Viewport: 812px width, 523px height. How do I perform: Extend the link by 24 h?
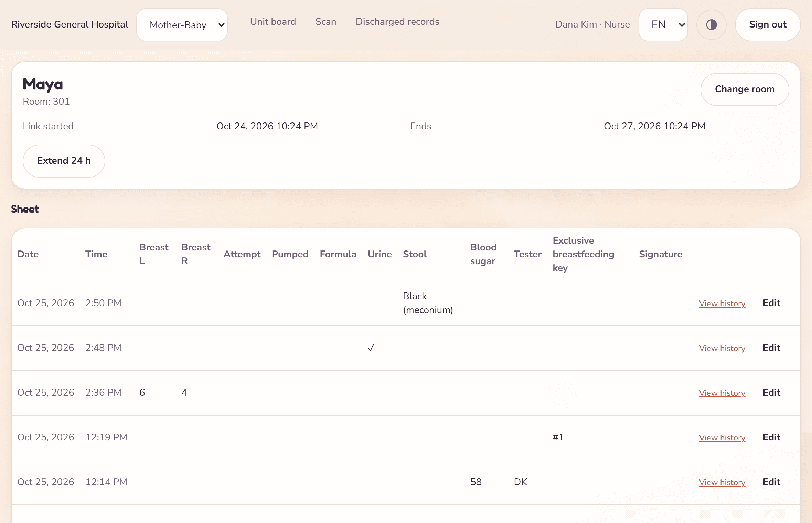(64, 161)
